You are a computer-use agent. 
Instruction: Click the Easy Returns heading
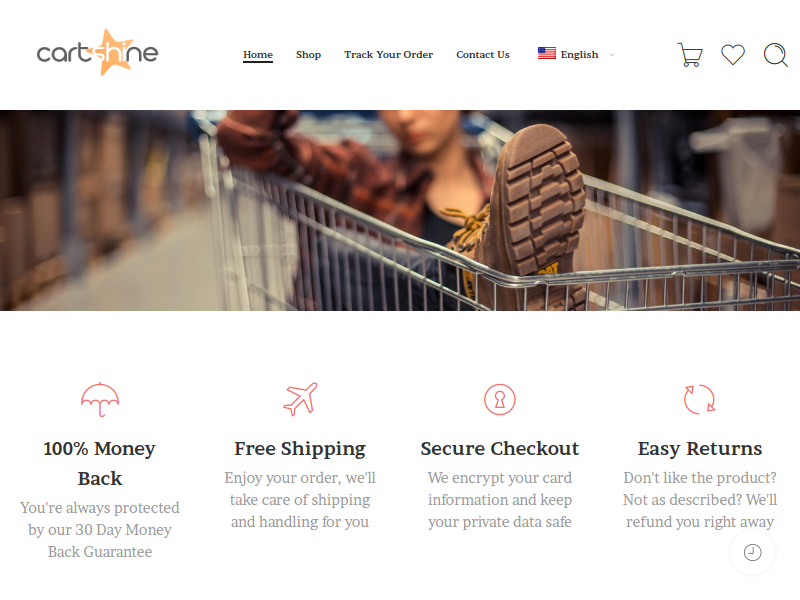(x=699, y=448)
